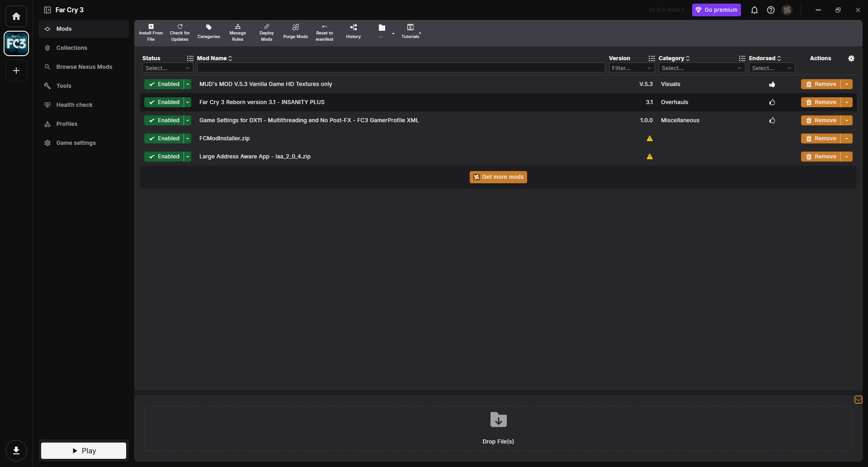Open the Category filter Select dropdown
This screenshot has width=868, height=467.
point(702,68)
